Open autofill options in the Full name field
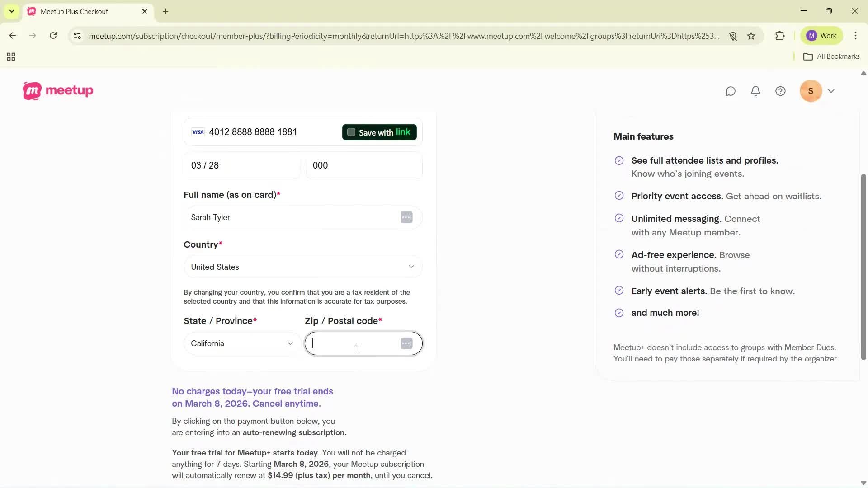The height and width of the screenshot is (488, 868). tap(406, 217)
